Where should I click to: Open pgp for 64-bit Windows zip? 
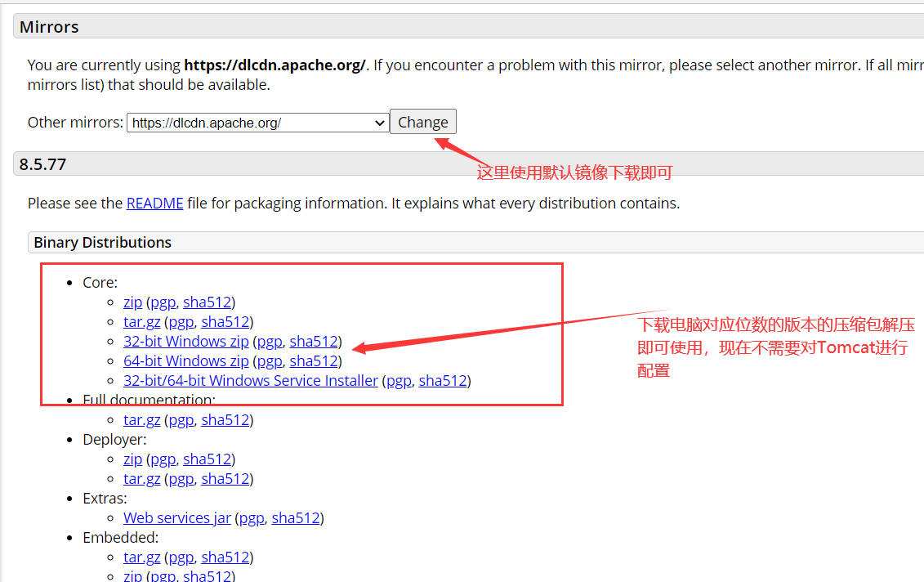click(270, 360)
